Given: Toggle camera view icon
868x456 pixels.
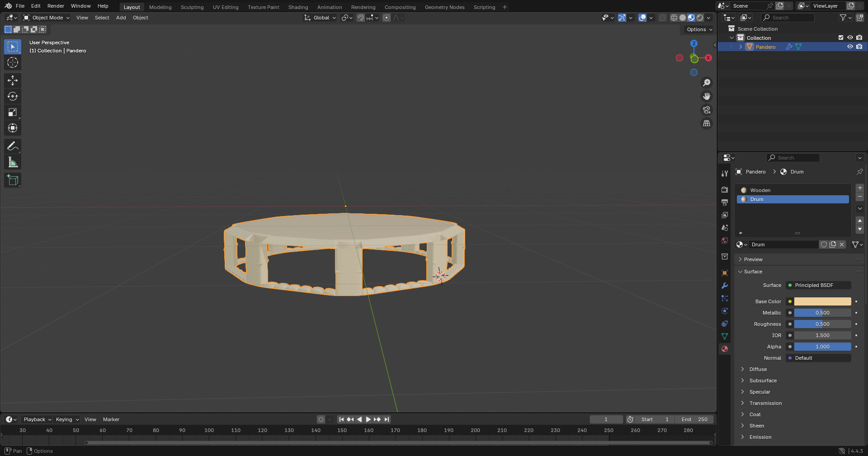Looking at the screenshot, I should [x=706, y=110].
